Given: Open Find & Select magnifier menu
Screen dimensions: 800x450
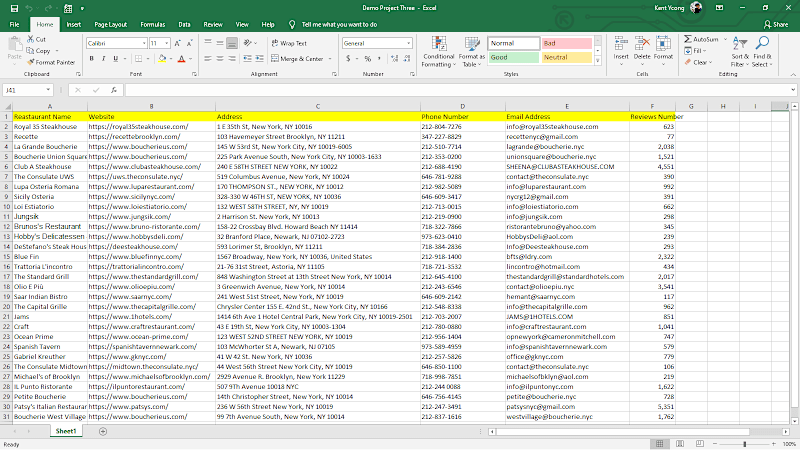Looking at the screenshot, I should coord(763,52).
